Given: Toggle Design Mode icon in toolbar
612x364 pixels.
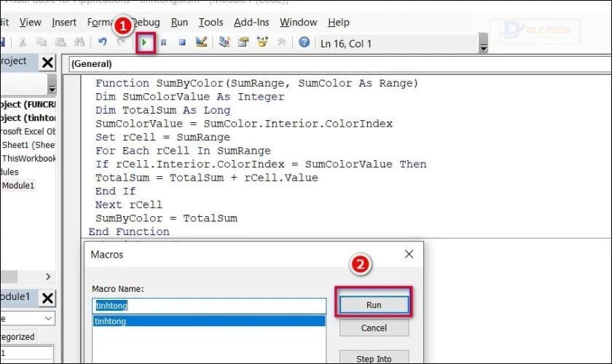Looking at the screenshot, I should pos(201,41).
